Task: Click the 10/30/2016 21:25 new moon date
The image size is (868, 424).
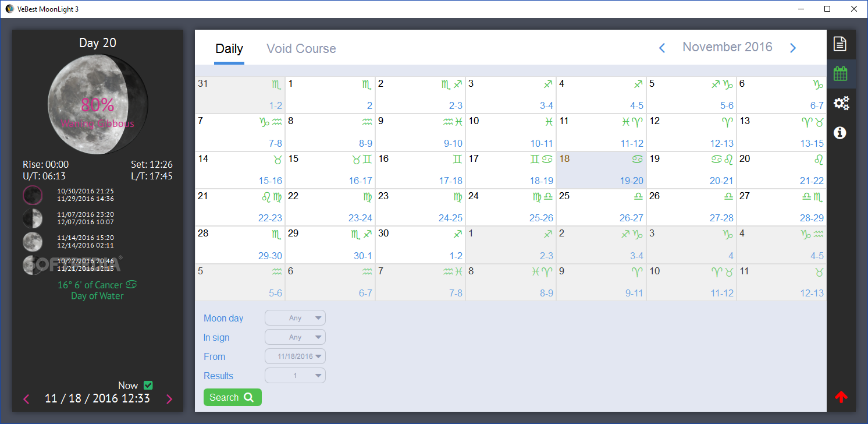Action: click(86, 191)
